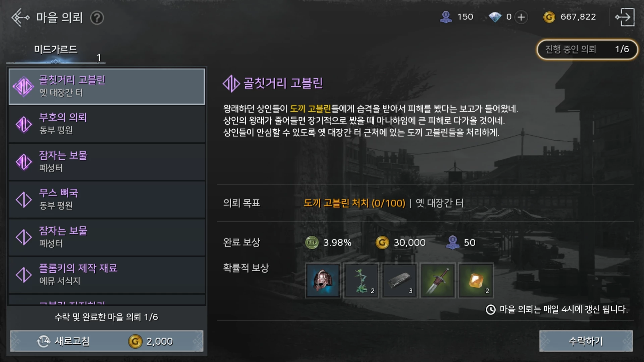The height and width of the screenshot is (362, 644).
Task: Select the first 잠자는 보물 quest
Action: click(107, 162)
